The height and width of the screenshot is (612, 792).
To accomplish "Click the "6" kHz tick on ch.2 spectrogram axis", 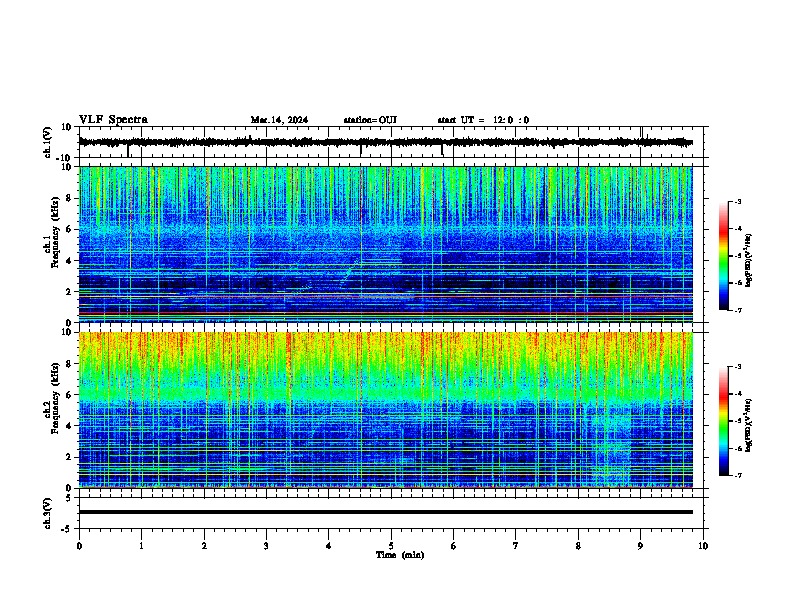I will (69, 395).
